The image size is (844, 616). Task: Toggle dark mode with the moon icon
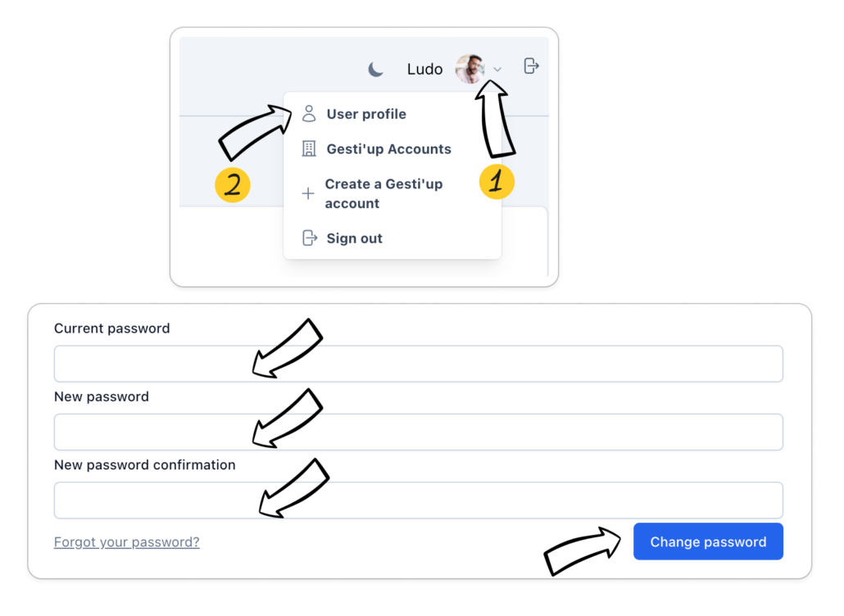(x=375, y=70)
